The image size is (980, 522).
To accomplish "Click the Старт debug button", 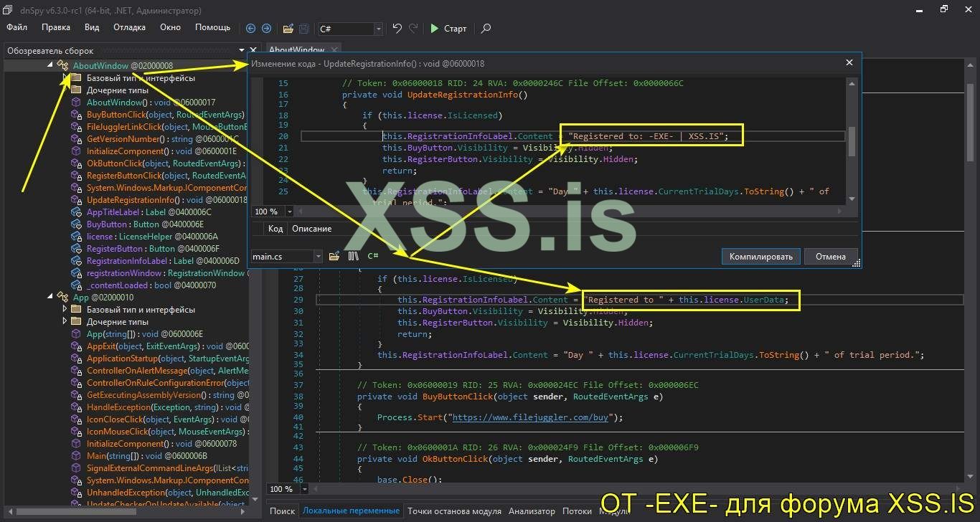I will pyautogui.click(x=448, y=29).
